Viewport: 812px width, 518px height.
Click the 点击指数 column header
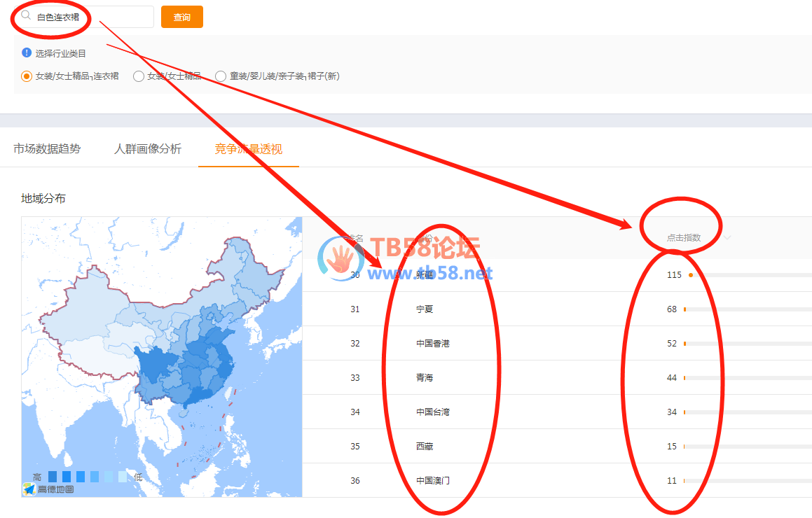click(x=683, y=238)
